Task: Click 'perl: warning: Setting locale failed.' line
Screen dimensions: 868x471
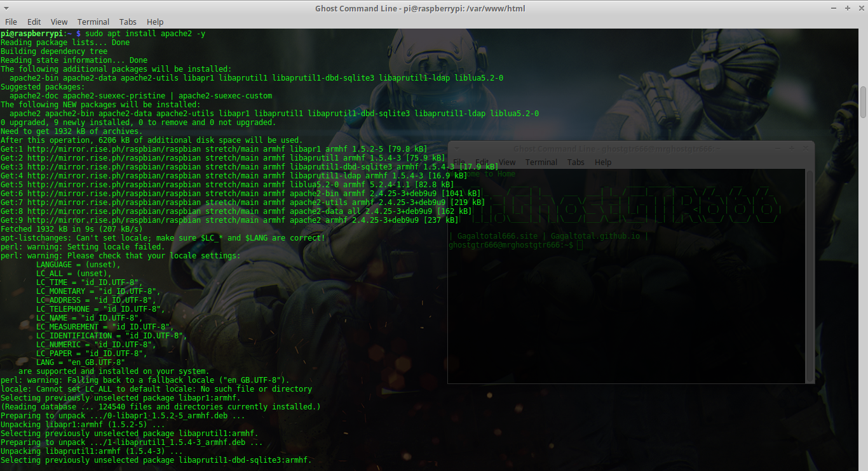Action: [83, 247]
